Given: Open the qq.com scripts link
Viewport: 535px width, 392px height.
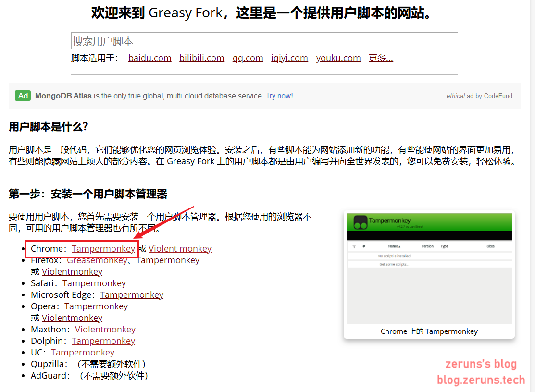Looking at the screenshot, I should coord(248,58).
